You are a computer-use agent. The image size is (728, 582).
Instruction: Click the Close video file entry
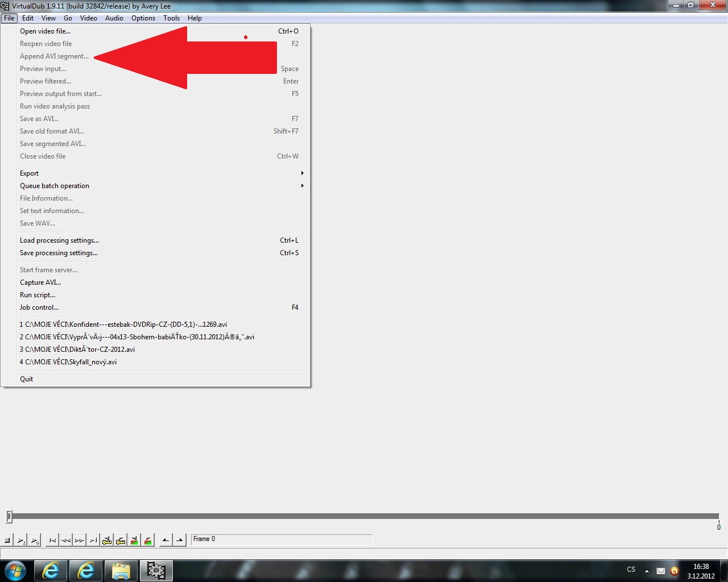[156, 156]
